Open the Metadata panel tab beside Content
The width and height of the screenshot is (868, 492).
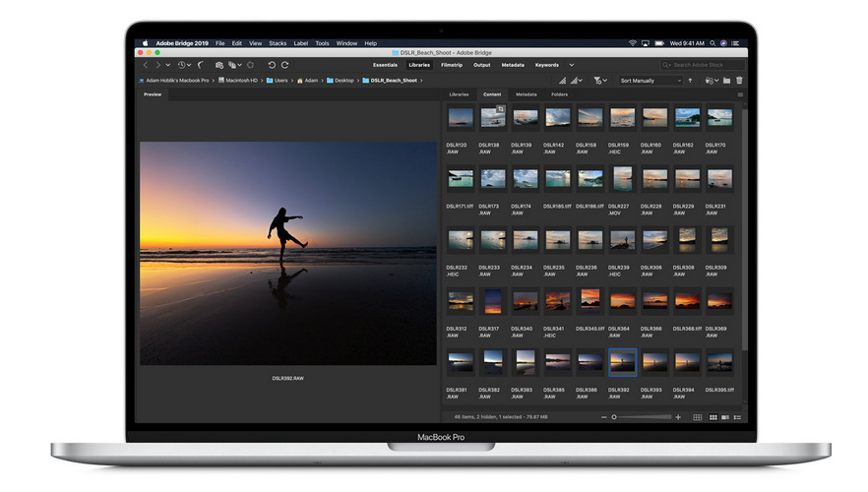pyautogui.click(x=526, y=94)
